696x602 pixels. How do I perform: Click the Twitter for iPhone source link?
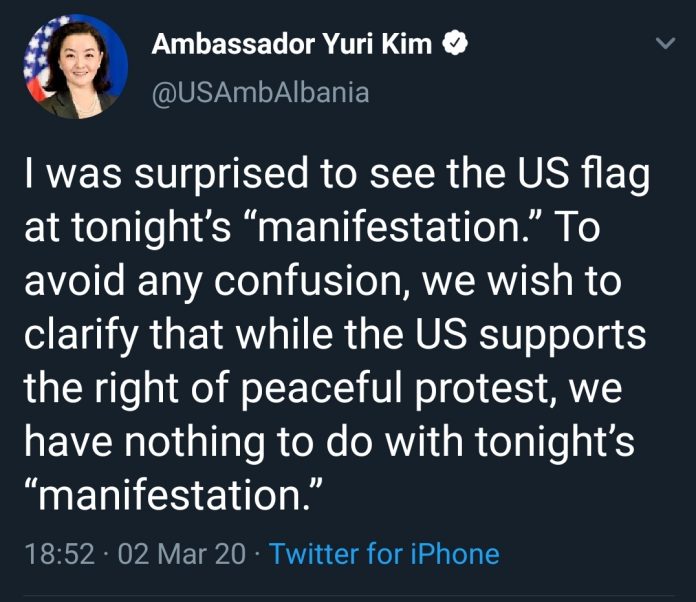point(384,553)
